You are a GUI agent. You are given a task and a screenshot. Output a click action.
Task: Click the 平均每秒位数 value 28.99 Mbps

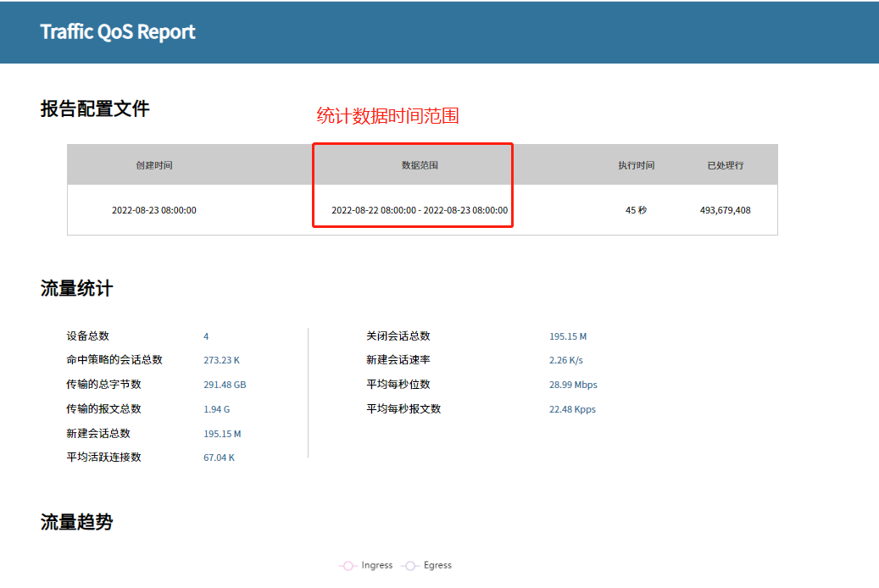point(573,385)
